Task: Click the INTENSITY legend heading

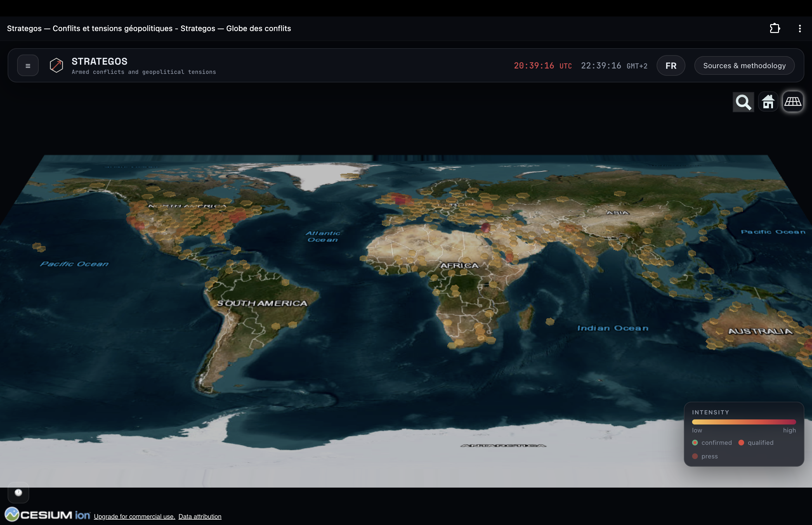Action: (710, 412)
